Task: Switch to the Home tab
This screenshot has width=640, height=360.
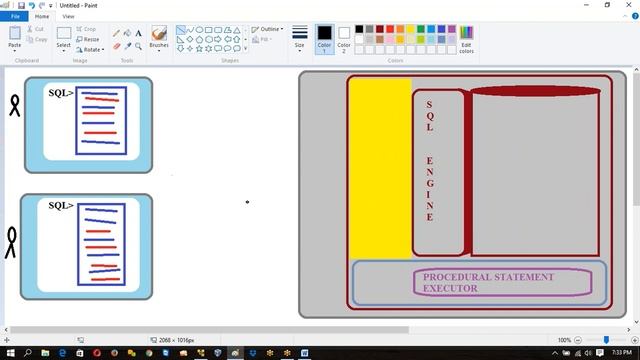Action: (x=42, y=16)
